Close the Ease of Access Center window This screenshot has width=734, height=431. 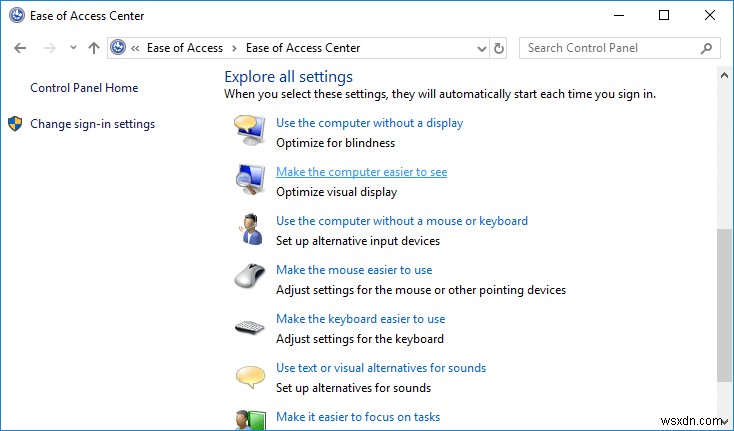(x=710, y=15)
